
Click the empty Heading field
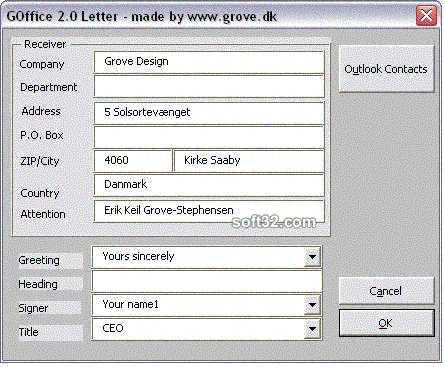tap(207, 281)
